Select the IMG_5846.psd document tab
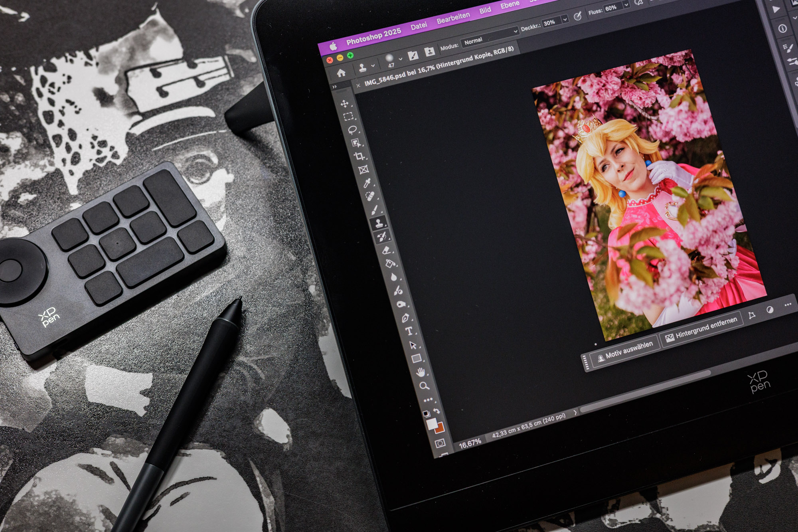 pos(439,67)
